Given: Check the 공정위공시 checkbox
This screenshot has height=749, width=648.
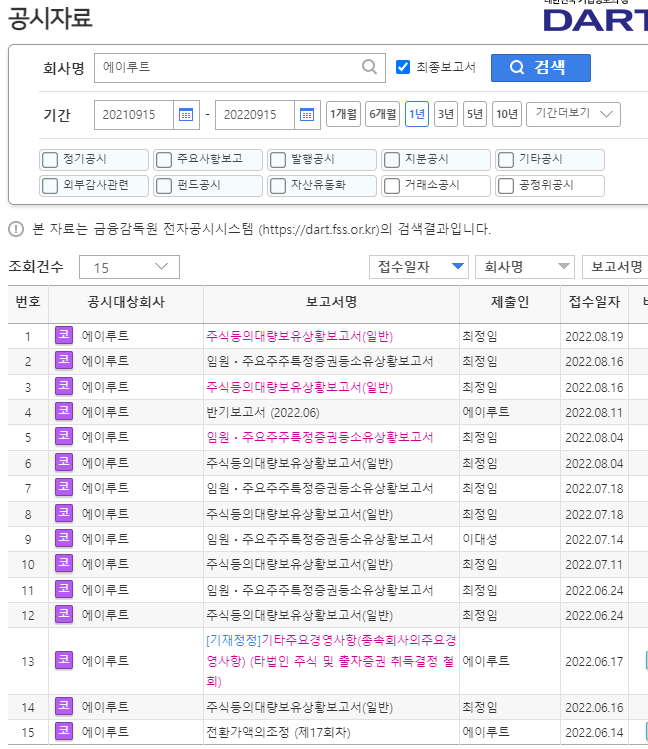Looking at the screenshot, I should (x=506, y=186).
